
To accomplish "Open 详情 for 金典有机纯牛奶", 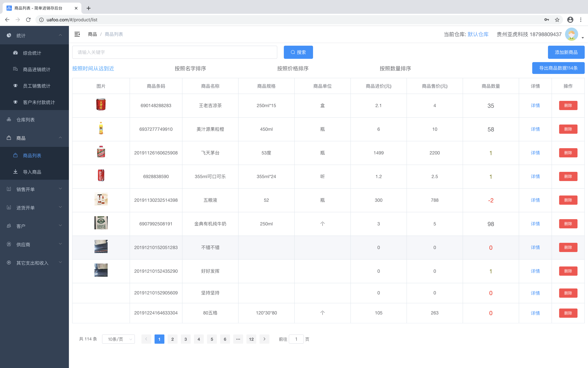I will 535,224.
